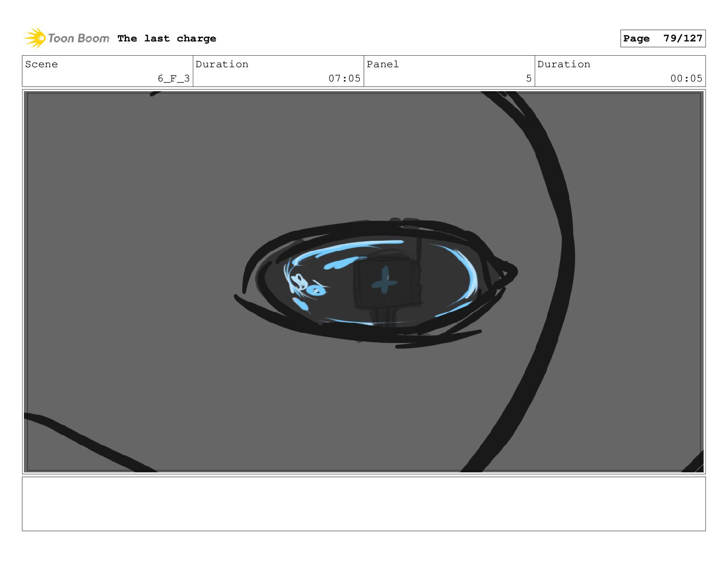The image size is (728, 564).
Task: Click the 'Scene' header label
Action: click(x=41, y=64)
